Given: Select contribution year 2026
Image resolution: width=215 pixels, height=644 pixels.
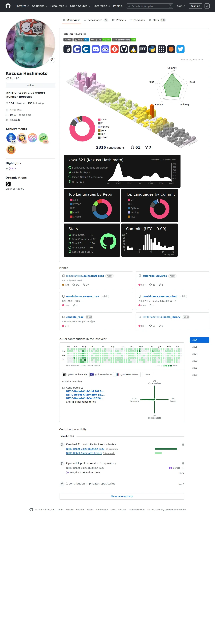Looking at the screenshot, I should coord(199,340).
